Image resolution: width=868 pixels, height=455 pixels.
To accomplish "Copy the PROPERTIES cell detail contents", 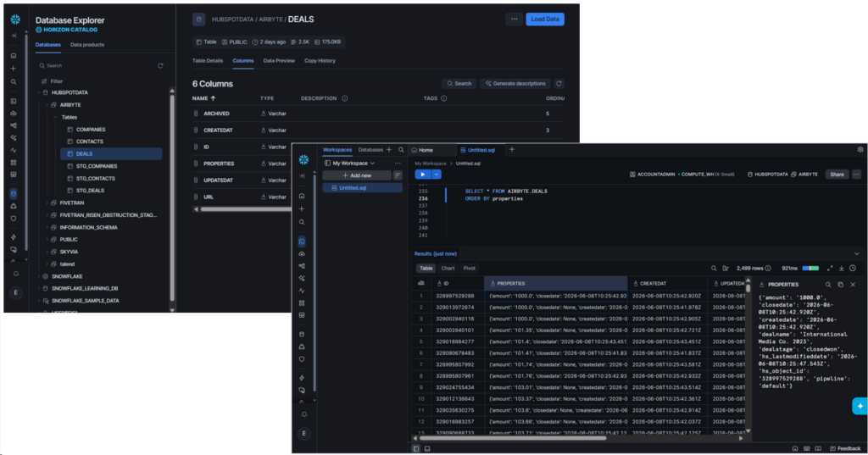I will point(840,285).
